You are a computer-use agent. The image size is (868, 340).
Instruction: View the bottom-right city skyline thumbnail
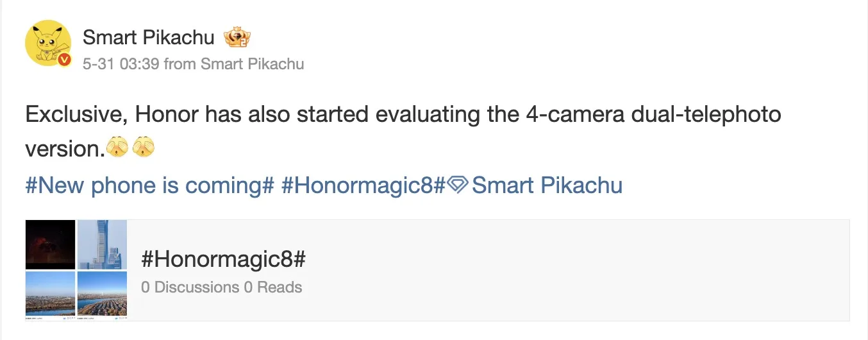(x=102, y=294)
